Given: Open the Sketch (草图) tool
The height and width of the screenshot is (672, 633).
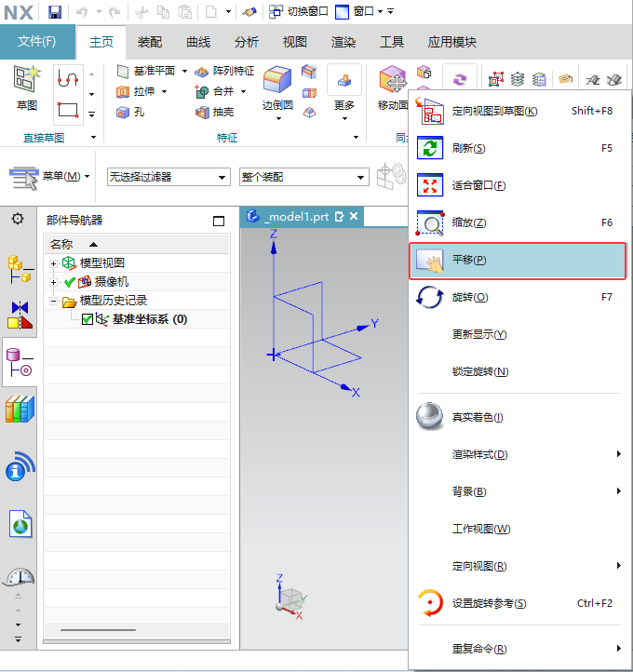Looking at the screenshot, I should (x=27, y=88).
